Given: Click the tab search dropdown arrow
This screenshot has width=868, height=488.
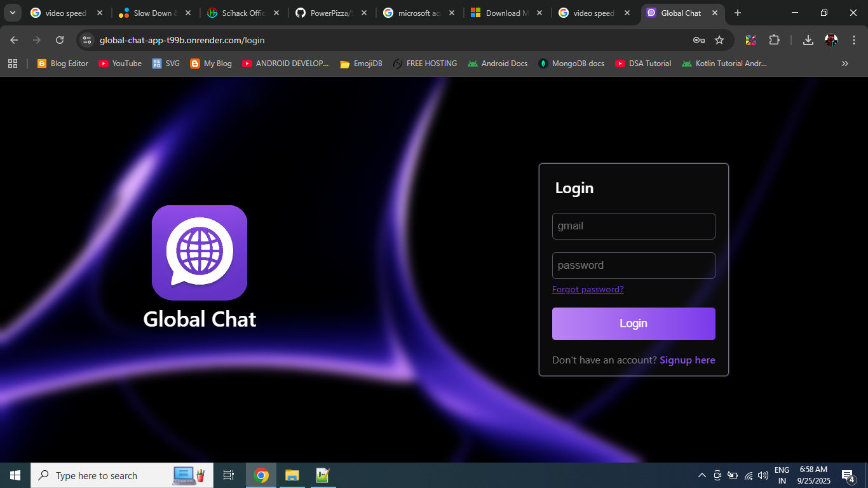Looking at the screenshot, I should click(12, 13).
